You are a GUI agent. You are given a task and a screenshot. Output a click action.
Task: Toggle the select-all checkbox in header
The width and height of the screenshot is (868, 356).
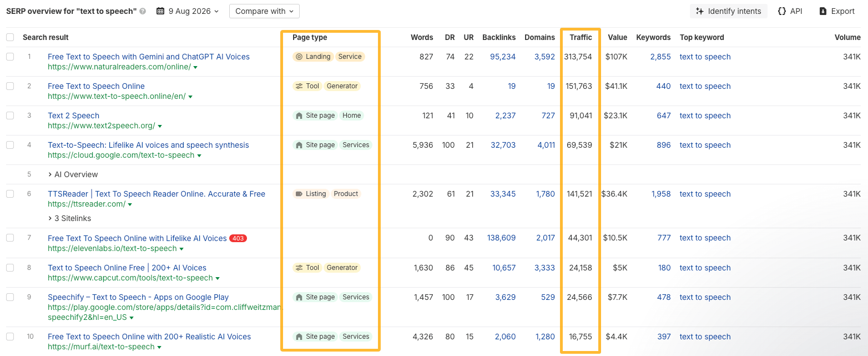pos(10,37)
